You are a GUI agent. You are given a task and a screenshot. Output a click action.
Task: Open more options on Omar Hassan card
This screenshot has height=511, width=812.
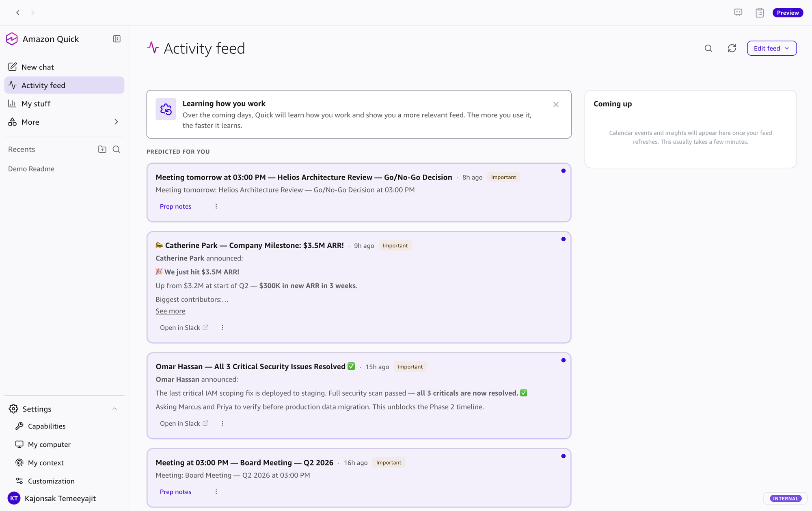click(x=222, y=423)
